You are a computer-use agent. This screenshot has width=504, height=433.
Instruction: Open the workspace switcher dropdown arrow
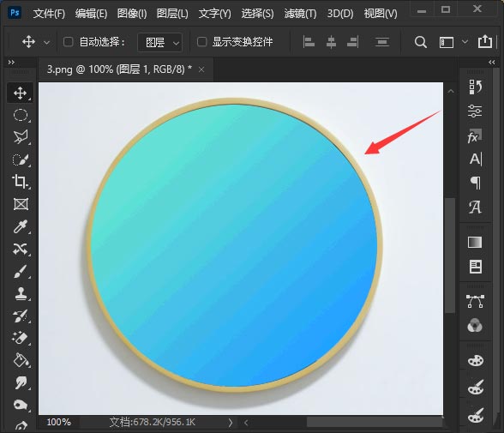[465, 42]
